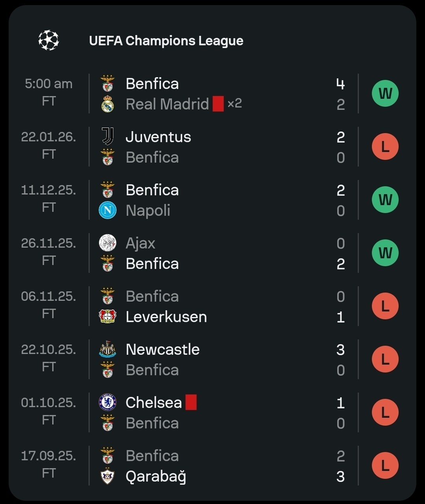Click the UEFA Champions League ball logo
The width and height of the screenshot is (425, 504).
coord(49,40)
